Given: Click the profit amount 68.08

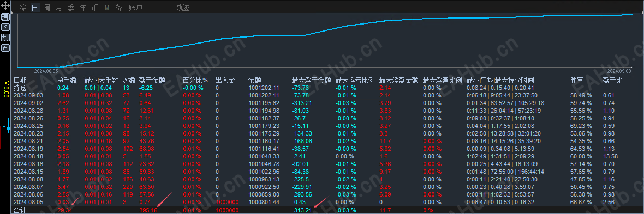Looking at the screenshot, I should click(147, 149).
